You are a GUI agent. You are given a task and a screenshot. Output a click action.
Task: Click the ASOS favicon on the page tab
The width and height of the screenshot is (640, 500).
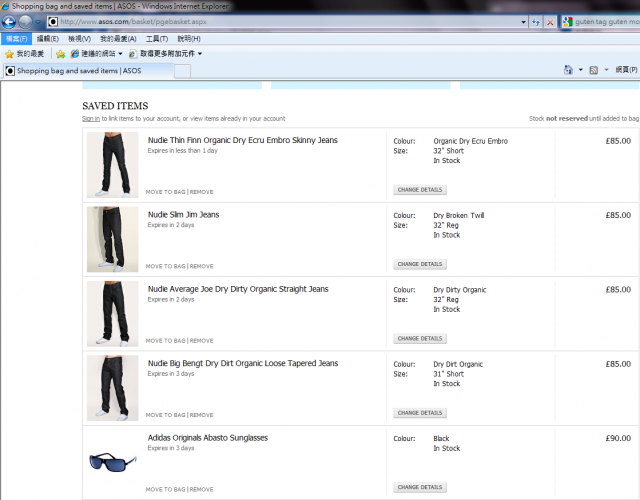(10, 71)
